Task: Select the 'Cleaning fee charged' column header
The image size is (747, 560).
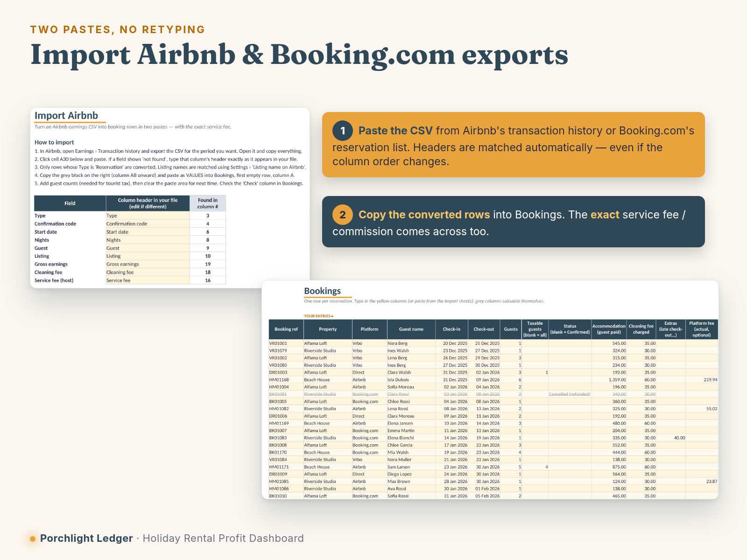Action: (x=641, y=329)
